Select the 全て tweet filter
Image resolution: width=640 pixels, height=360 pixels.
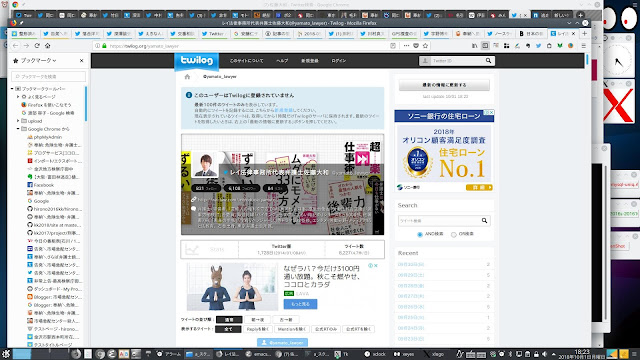coord(229,329)
